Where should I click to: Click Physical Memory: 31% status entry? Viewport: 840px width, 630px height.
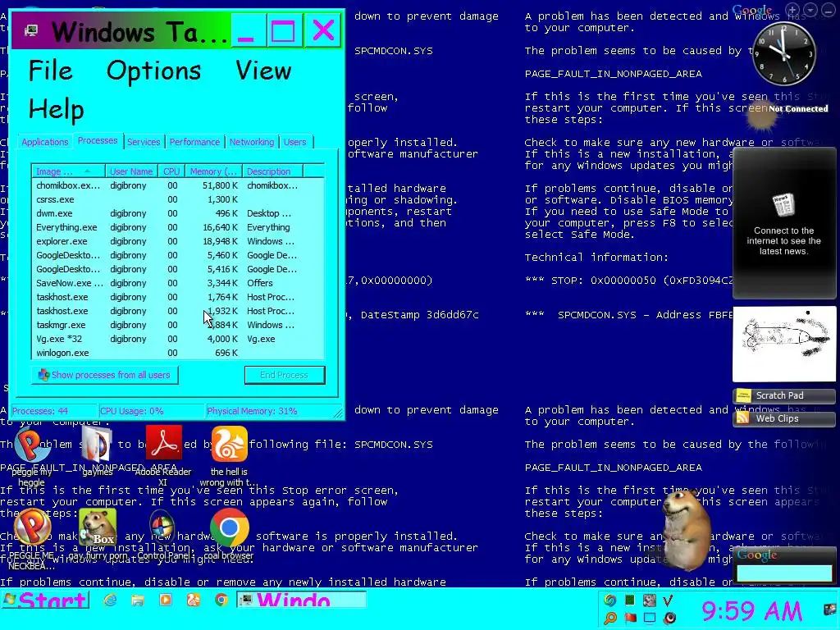click(252, 412)
